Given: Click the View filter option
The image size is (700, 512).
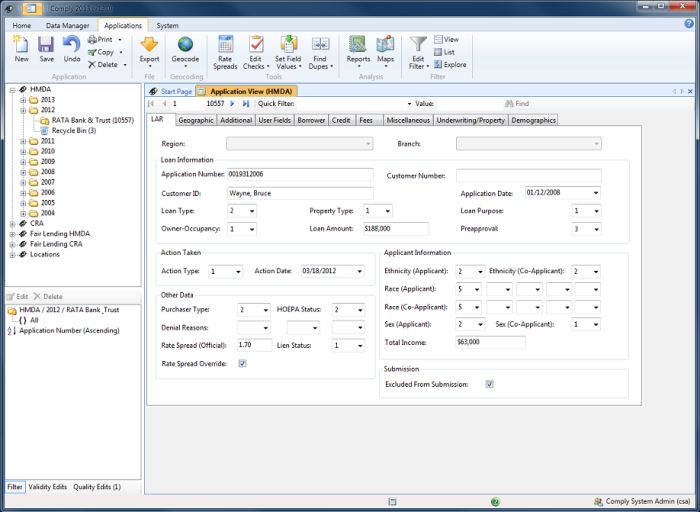Looking at the screenshot, I should pyautogui.click(x=446, y=39).
